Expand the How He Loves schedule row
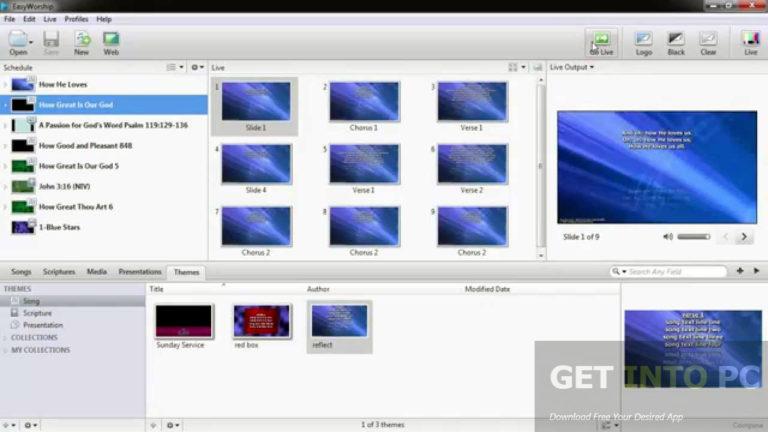This screenshot has height=432, width=768. (5, 85)
